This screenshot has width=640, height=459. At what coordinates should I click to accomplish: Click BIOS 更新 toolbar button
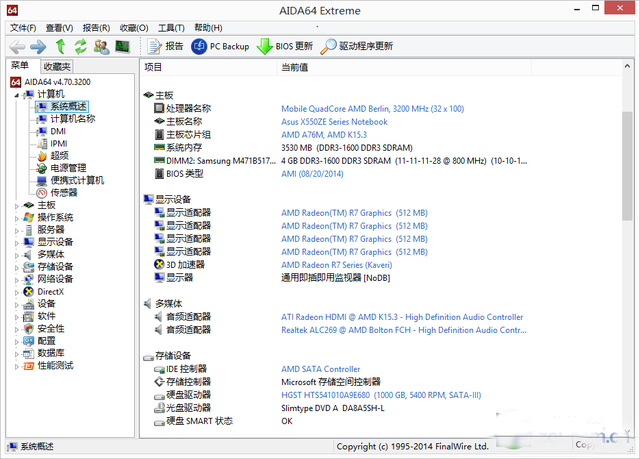click(x=284, y=46)
